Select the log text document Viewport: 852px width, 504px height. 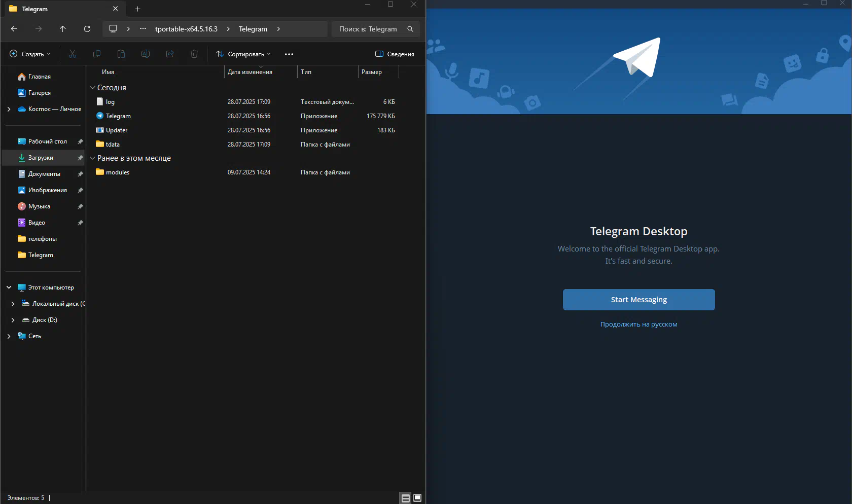point(110,102)
